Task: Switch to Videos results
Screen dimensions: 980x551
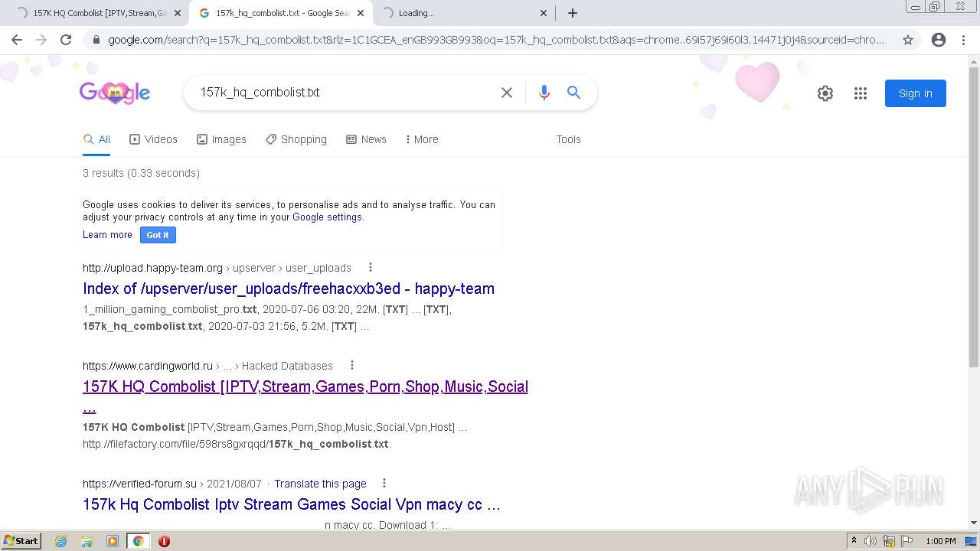Action: 153,139
